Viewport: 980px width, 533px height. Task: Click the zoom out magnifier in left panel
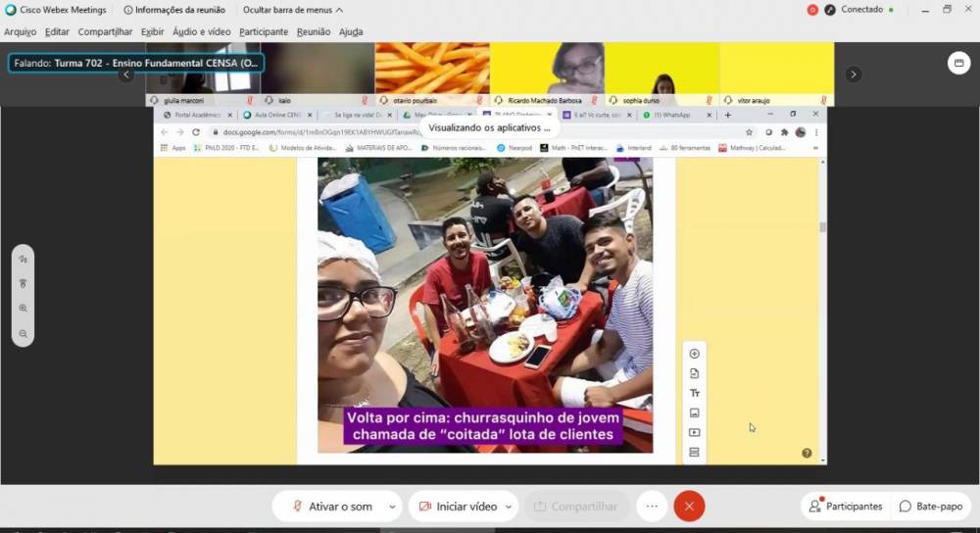(x=23, y=333)
